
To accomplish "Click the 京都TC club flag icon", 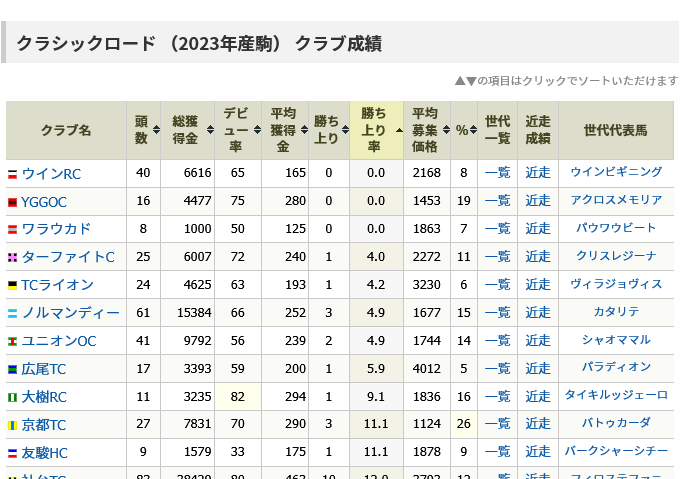I will coord(12,426).
